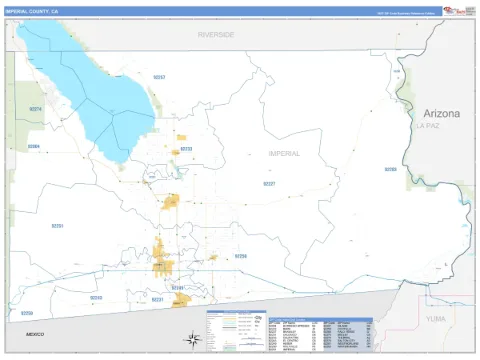Click ZIP code label 92243
This screenshot has height=360, width=480.
point(96,298)
